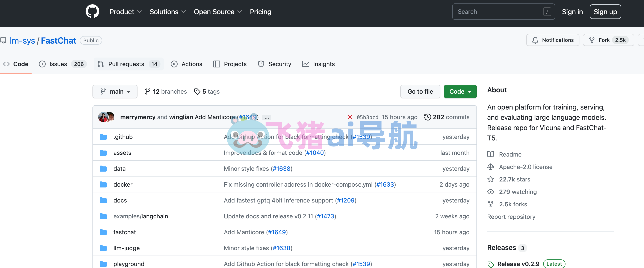
Task: Open the Product menu dropdown
Action: (125, 12)
